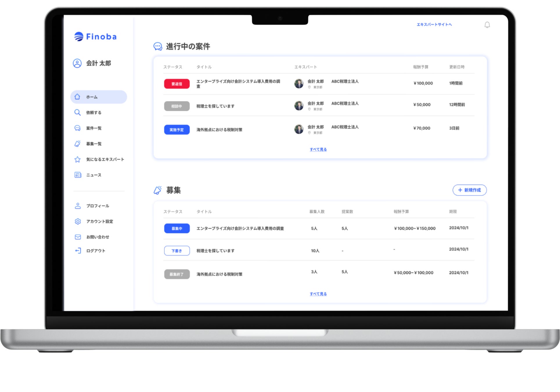Click the 募集一覧 megaphone icon

(x=77, y=144)
